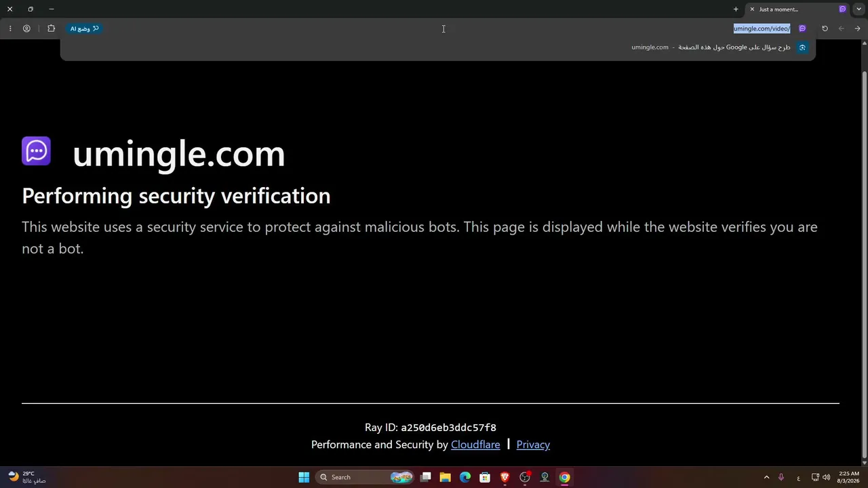Image resolution: width=868 pixels, height=488 pixels.
Task: Click the vertical page scrollbar
Action: pos(864,264)
